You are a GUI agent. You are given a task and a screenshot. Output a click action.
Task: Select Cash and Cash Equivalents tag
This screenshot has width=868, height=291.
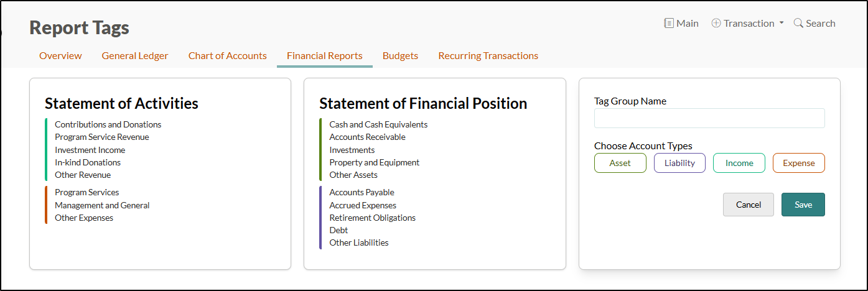tap(378, 124)
